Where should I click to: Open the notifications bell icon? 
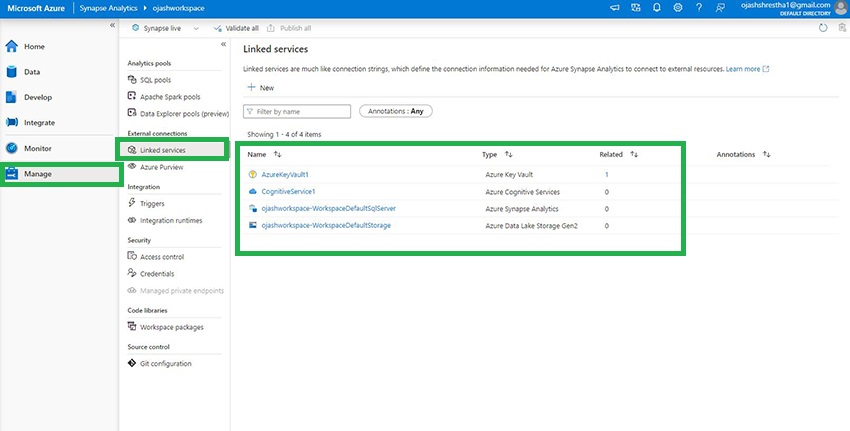tap(657, 8)
